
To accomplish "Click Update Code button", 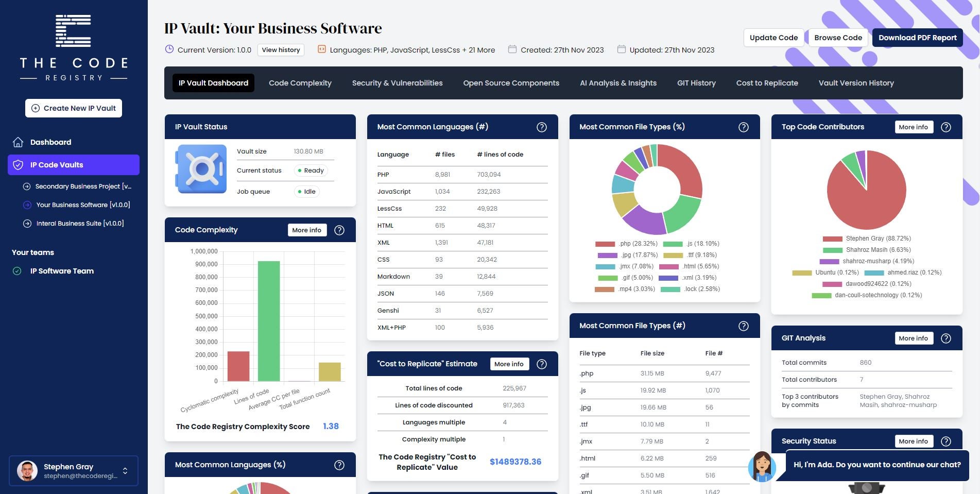I will 773,38.
